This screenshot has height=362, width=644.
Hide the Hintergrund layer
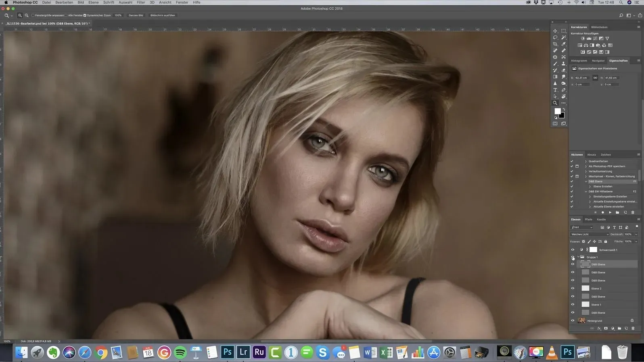(573, 321)
